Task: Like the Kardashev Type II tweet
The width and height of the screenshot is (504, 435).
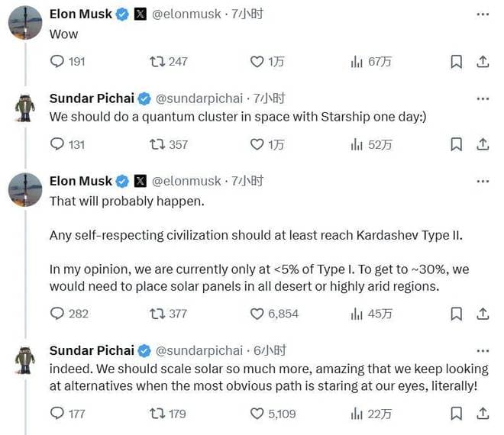Action: pos(257,314)
